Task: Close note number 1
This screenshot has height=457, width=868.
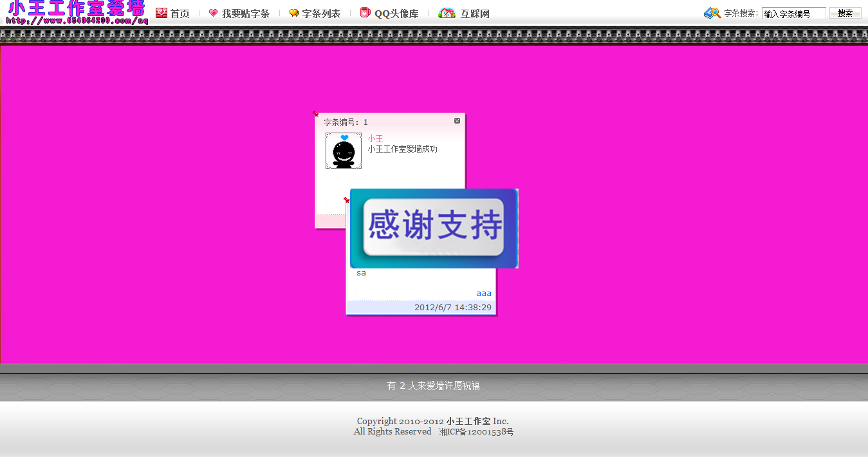Action: pyautogui.click(x=457, y=120)
